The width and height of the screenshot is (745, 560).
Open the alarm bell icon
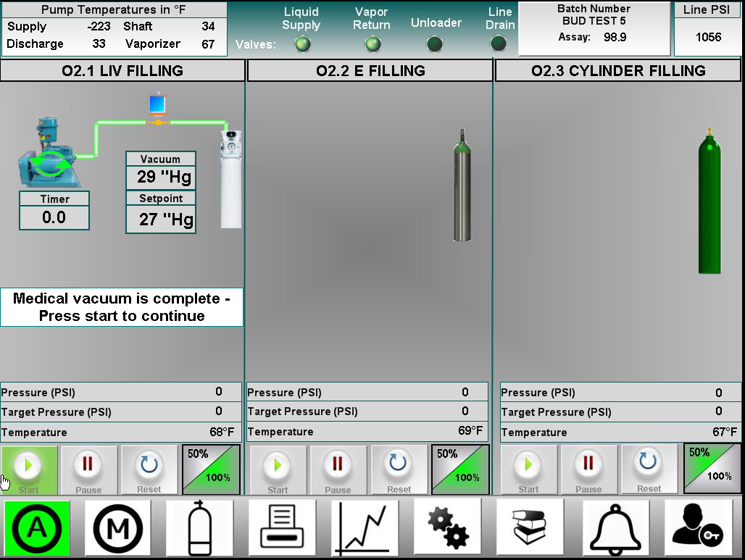[615, 527]
